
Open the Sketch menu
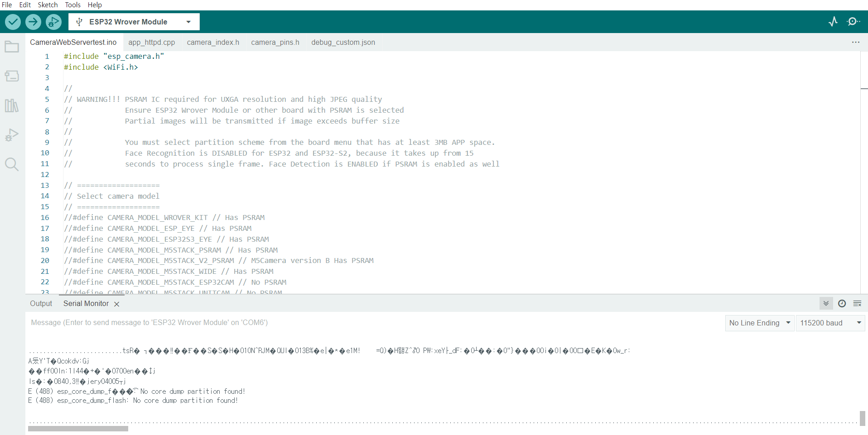tap(48, 5)
